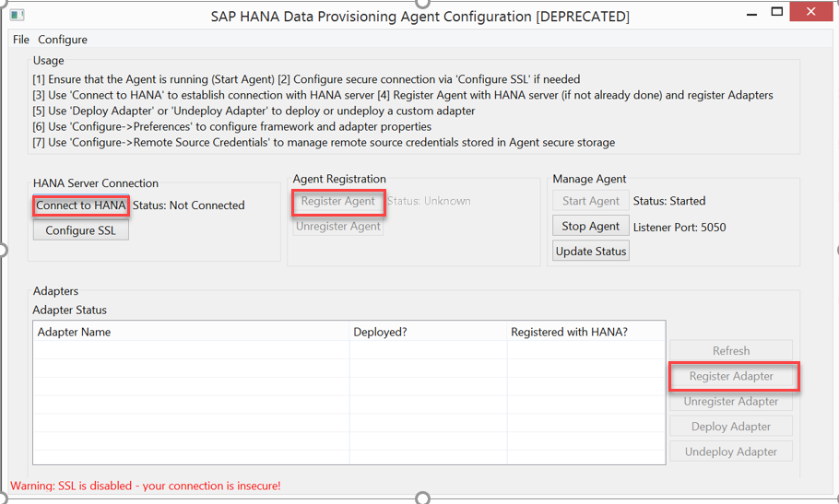Click the 'Status: Not Connected' text
The width and height of the screenshot is (839, 504).
pyautogui.click(x=188, y=205)
